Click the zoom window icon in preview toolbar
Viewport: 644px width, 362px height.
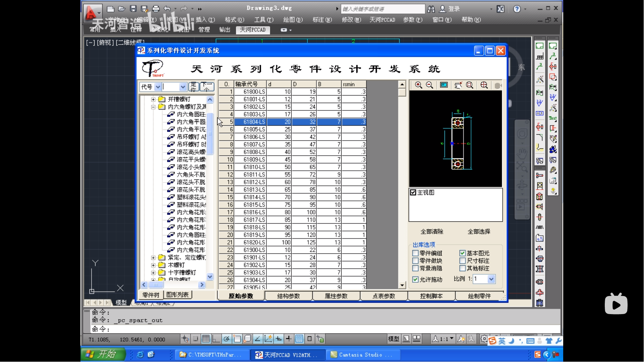470,85
